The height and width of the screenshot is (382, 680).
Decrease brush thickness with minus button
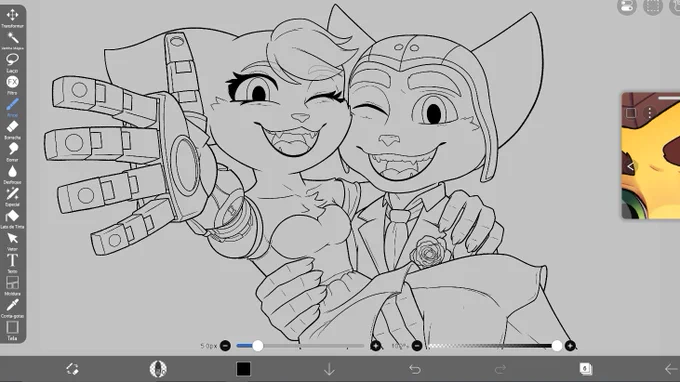tap(225, 346)
